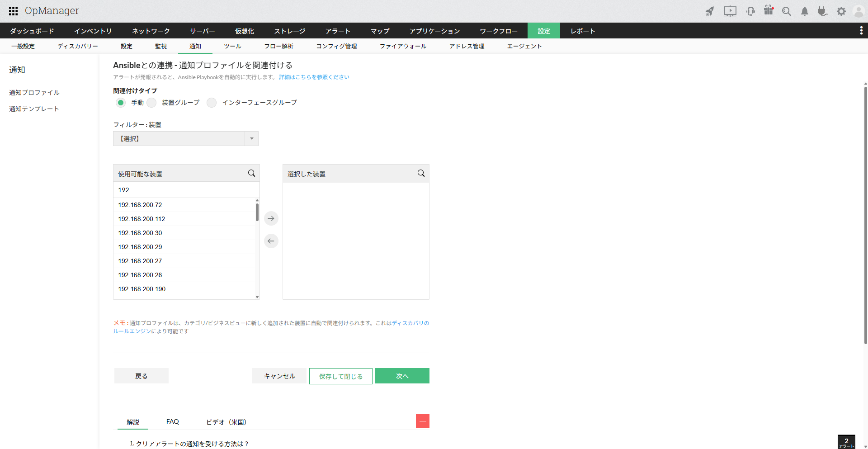Open the ネットワーク menu
868x449 pixels.
151,31
